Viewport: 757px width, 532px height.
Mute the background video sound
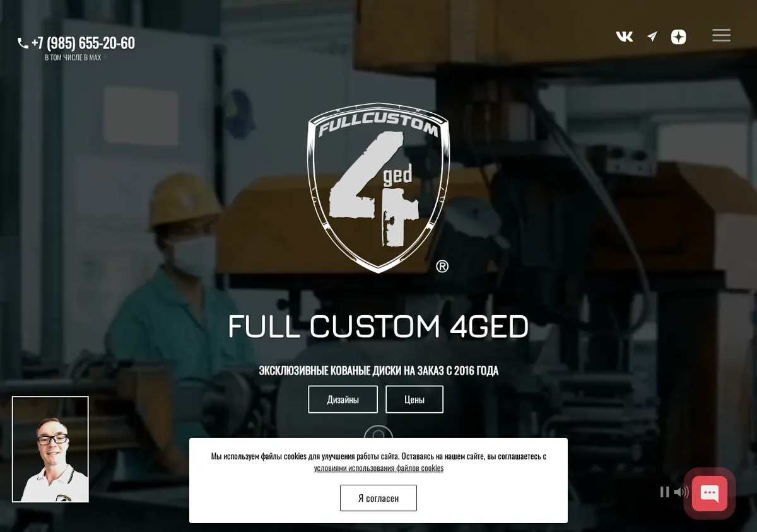(x=681, y=492)
